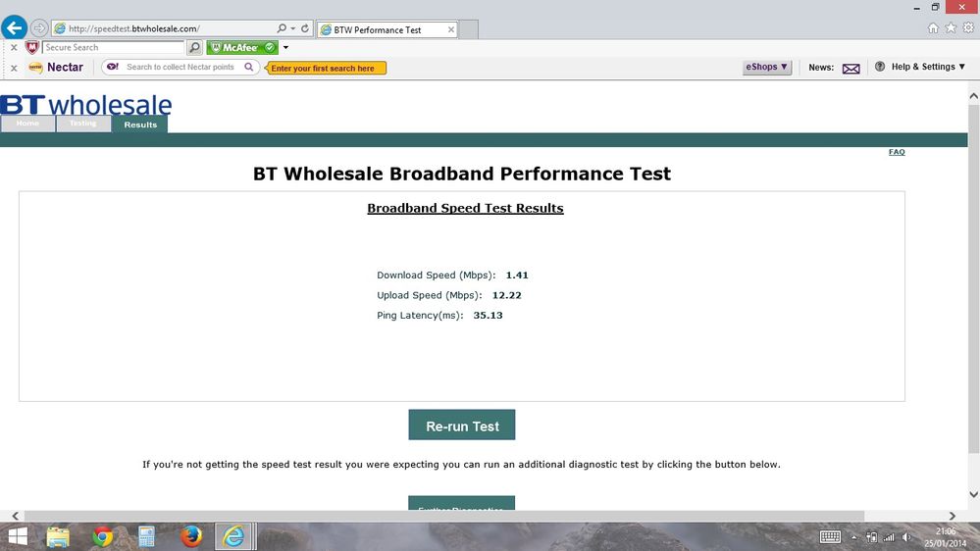Open the browser Home icon
Image resolution: width=980 pixels, height=551 pixels.
point(933,28)
